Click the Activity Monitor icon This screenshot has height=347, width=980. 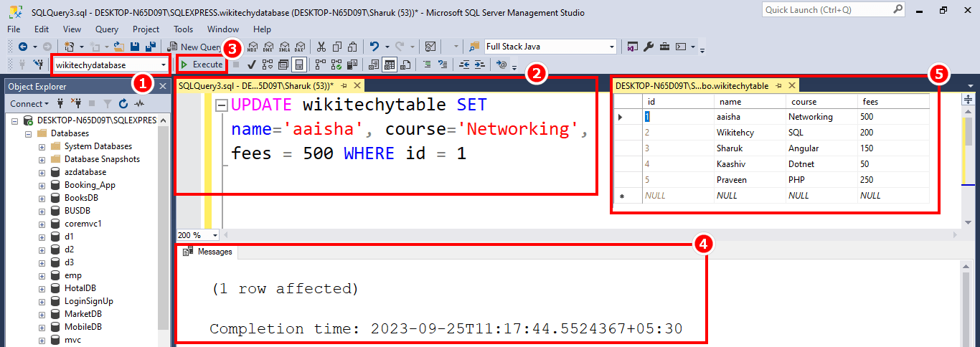click(x=430, y=47)
